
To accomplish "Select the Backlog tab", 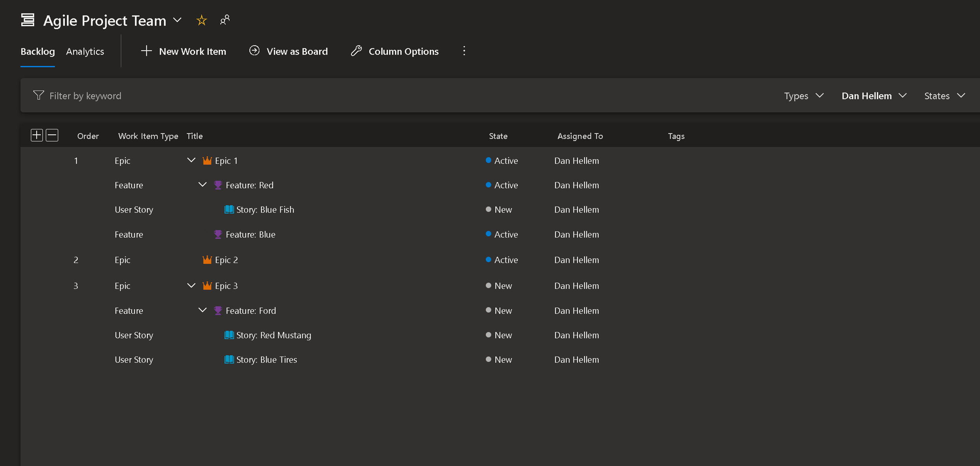I will 38,51.
